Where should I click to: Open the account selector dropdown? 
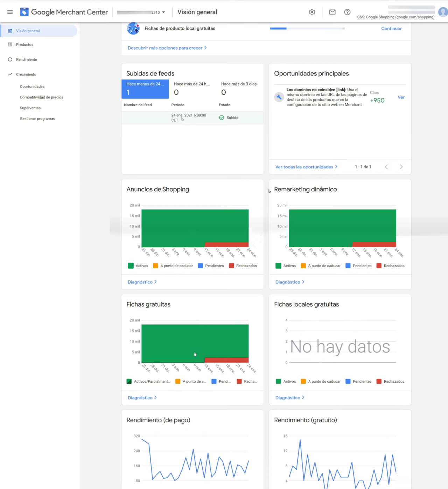[x=141, y=12]
